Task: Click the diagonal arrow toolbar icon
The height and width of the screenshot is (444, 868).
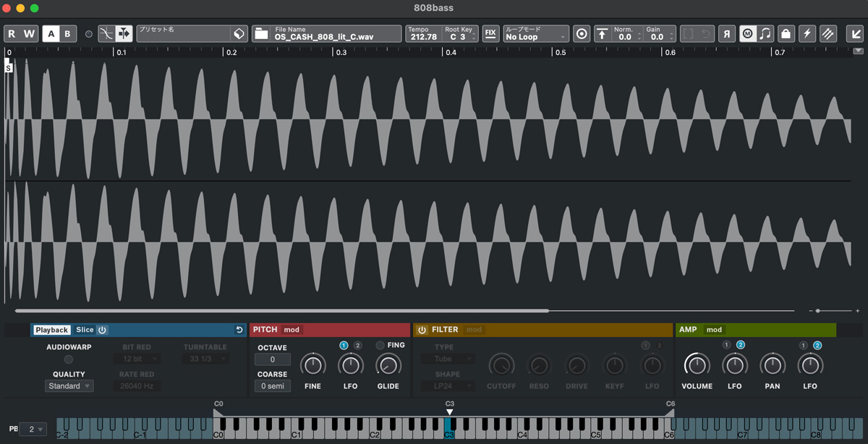Action: pyautogui.click(x=854, y=34)
